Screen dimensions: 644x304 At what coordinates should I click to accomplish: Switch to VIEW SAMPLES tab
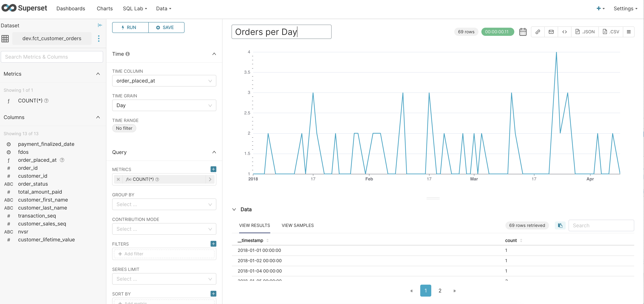(x=297, y=225)
